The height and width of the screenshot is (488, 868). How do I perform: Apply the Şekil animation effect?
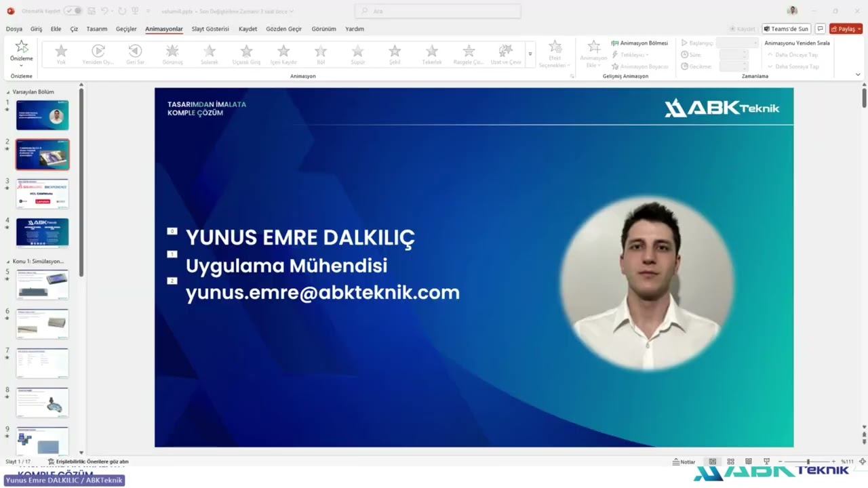click(x=395, y=54)
